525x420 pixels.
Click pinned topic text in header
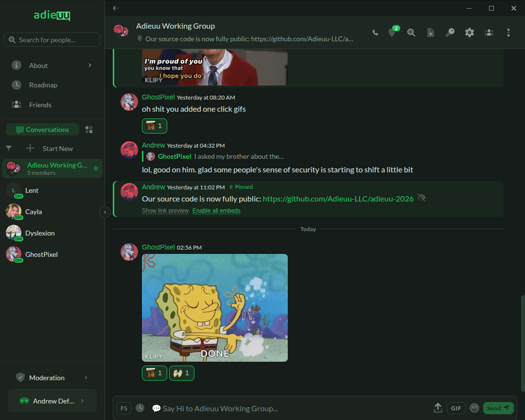[249, 39]
